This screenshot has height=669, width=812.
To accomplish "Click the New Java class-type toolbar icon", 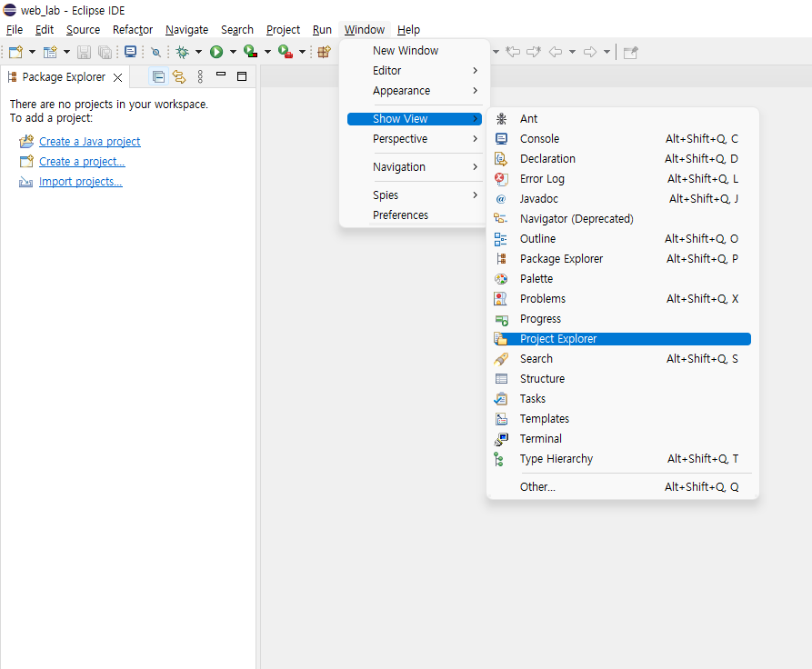I will click(50, 52).
